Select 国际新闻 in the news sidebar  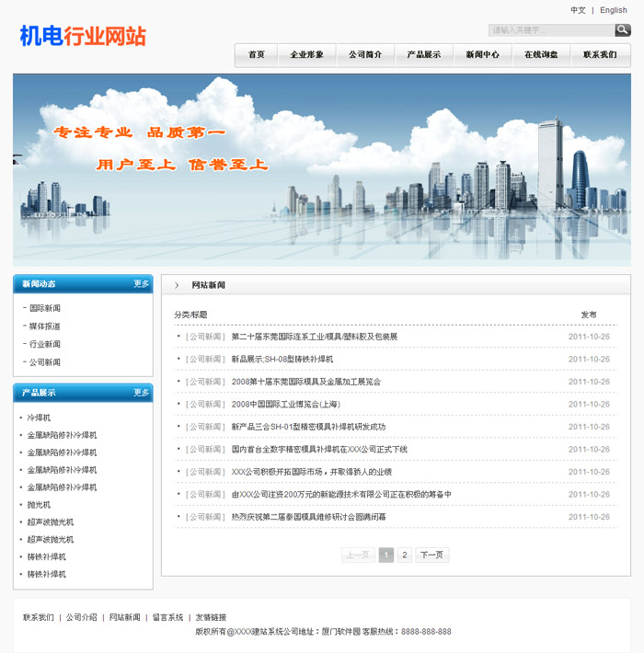pyautogui.click(x=44, y=308)
